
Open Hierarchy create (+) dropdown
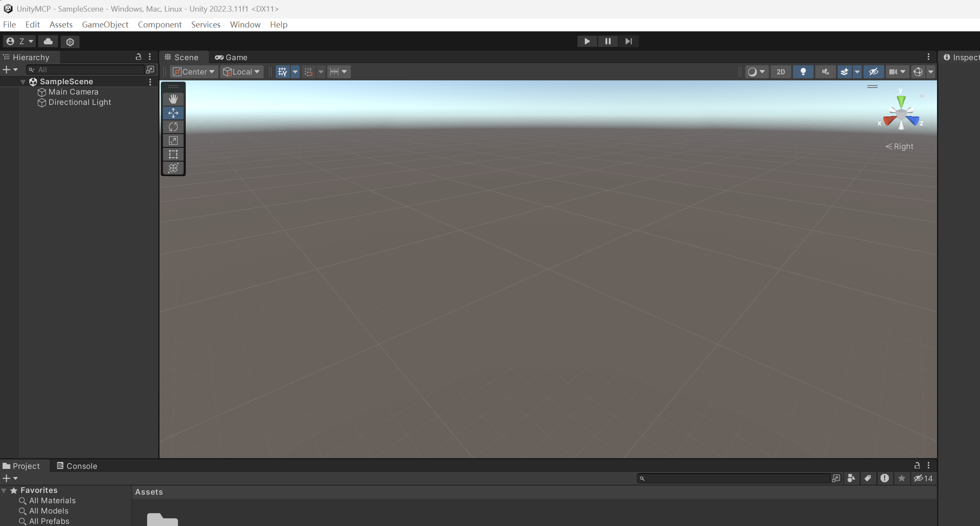click(x=10, y=70)
